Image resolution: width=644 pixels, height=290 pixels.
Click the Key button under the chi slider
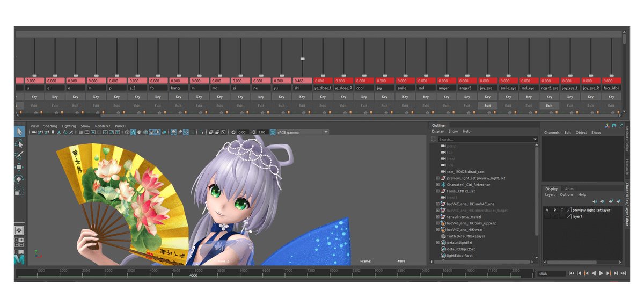click(x=302, y=97)
